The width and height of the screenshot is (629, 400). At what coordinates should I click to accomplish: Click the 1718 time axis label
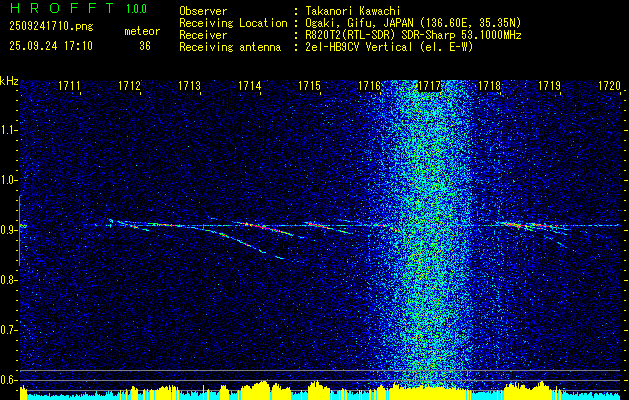coord(489,86)
